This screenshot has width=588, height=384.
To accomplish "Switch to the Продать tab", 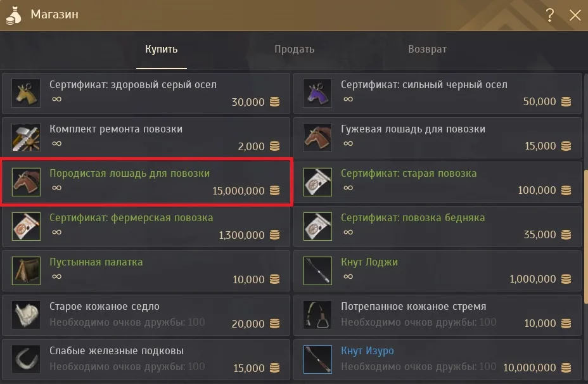I will coord(295,49).
